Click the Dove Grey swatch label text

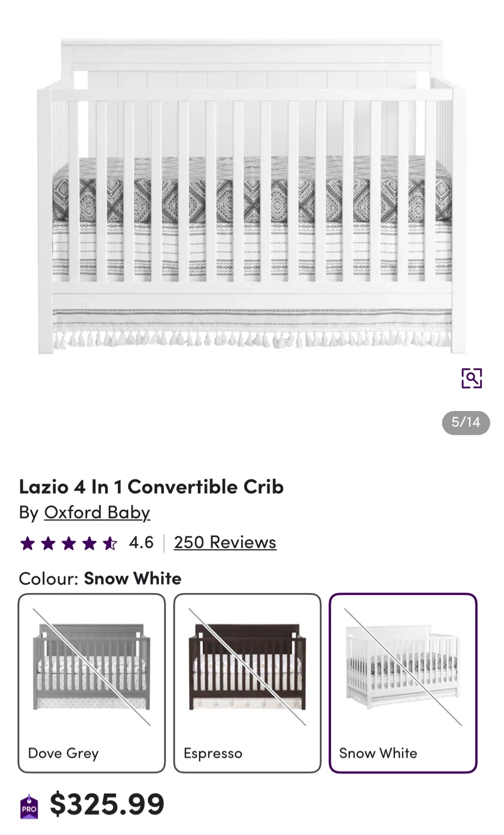[63, 753]
